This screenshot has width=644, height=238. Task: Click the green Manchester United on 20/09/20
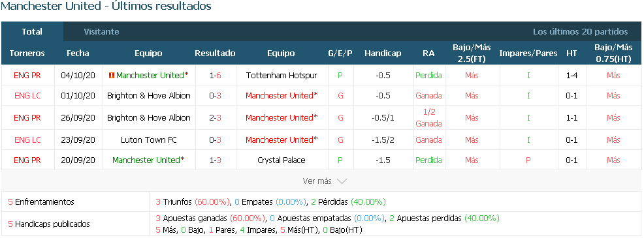coord(146,160)
